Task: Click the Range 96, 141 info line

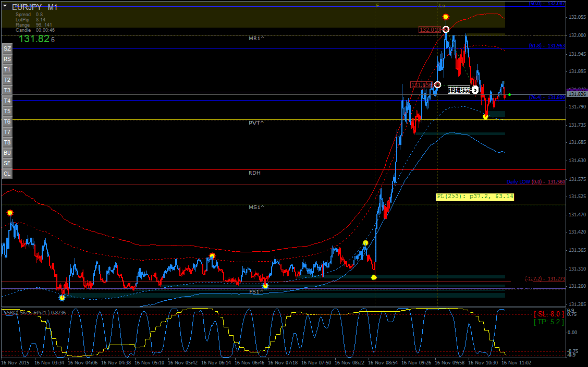Action: (x=34, y=25)
